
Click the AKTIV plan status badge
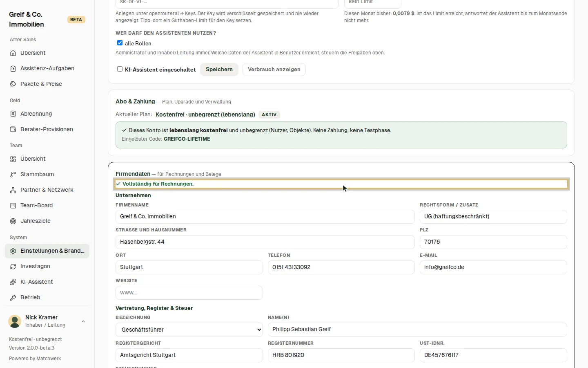[269, 114]
